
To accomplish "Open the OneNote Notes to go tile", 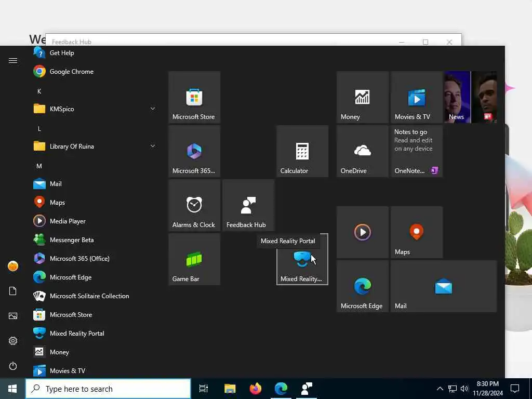I will pos(417,151).
